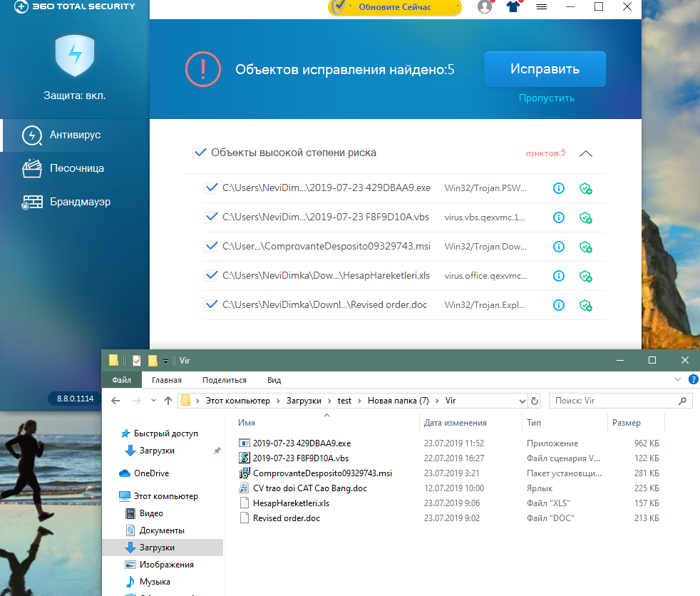Switch to Поделиться ribbon tab
The width and height of the screenshot is (700, 596).
tap(224, 380)
